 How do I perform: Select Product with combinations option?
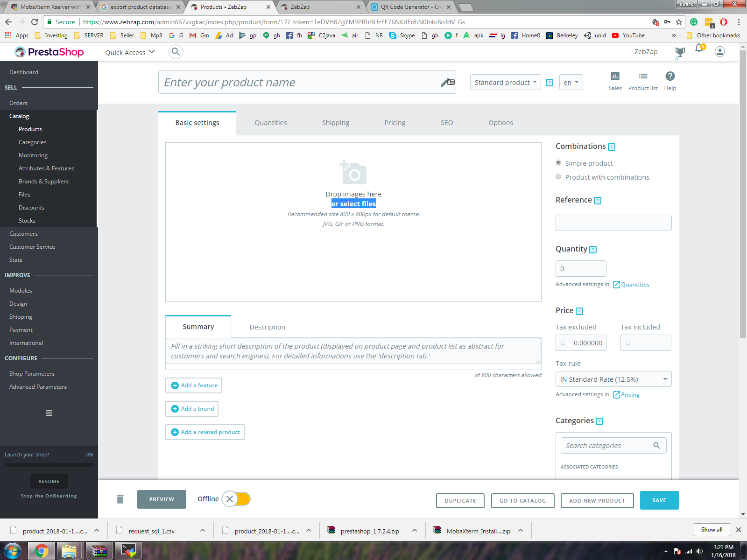tap(558, 177)
